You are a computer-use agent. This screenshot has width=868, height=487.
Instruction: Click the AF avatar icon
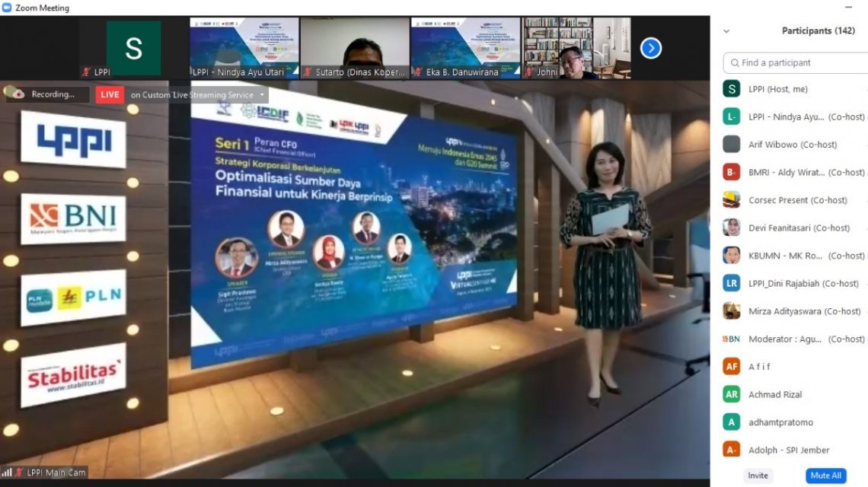pos(732,366)
